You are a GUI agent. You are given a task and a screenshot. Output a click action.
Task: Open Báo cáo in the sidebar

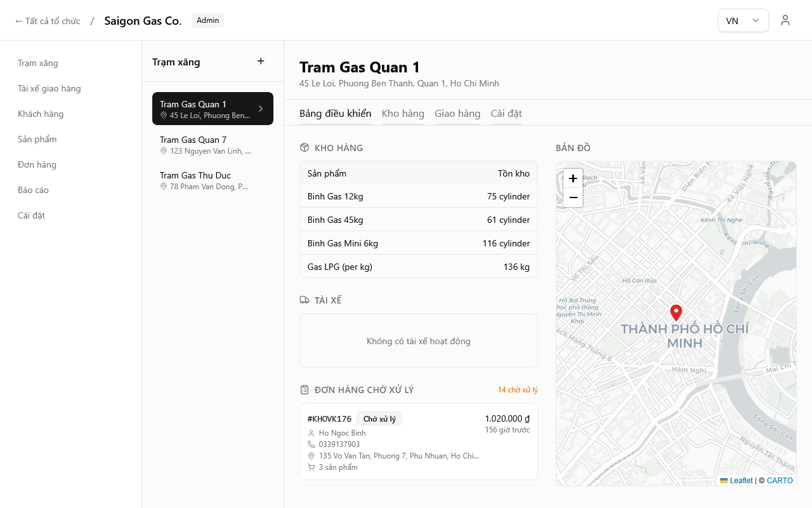(x=33, y=190)
